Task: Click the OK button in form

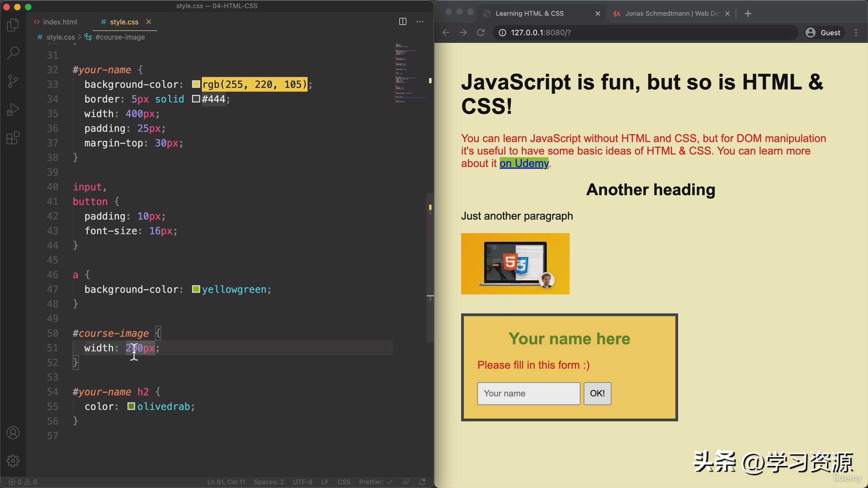Action: (x=597, y=393)
